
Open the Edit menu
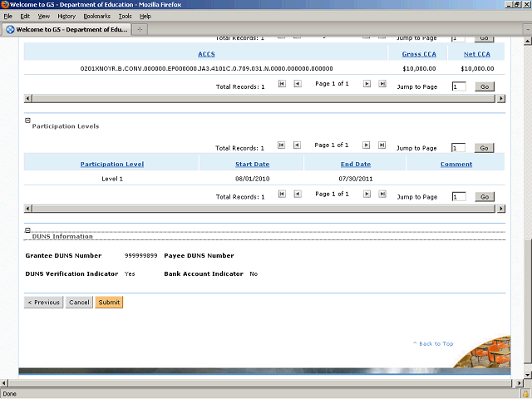25,17
